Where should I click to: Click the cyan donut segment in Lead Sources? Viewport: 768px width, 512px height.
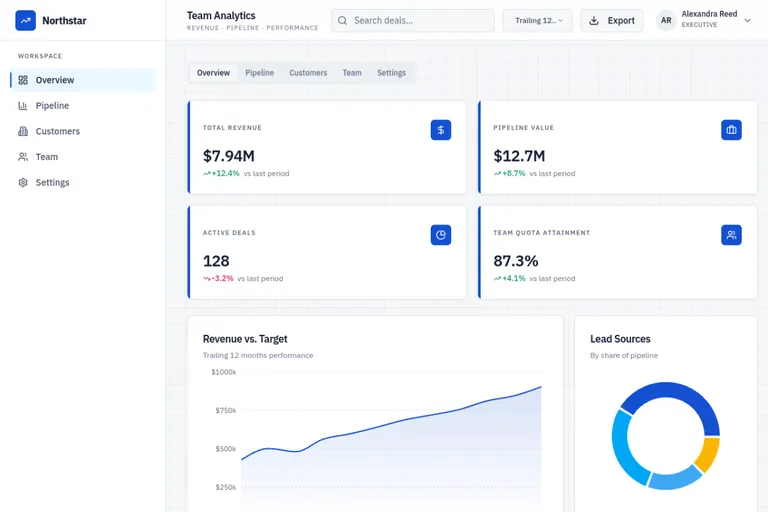pyautogui.click(x=624, y=448)
